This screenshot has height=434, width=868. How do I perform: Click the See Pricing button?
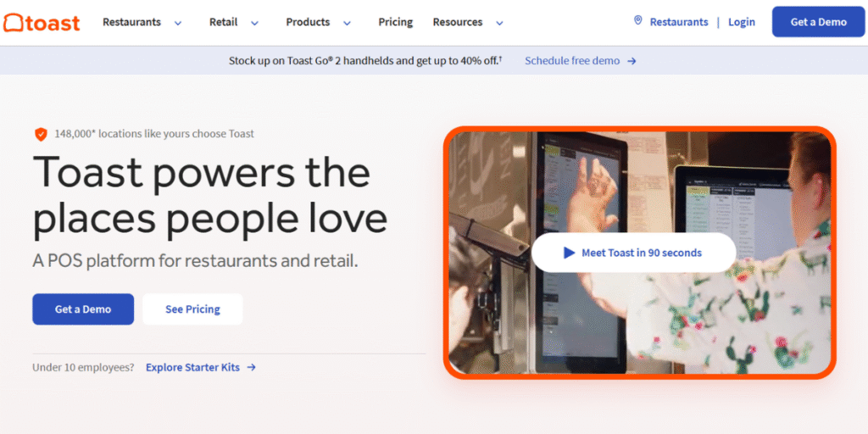coord(192,309)
